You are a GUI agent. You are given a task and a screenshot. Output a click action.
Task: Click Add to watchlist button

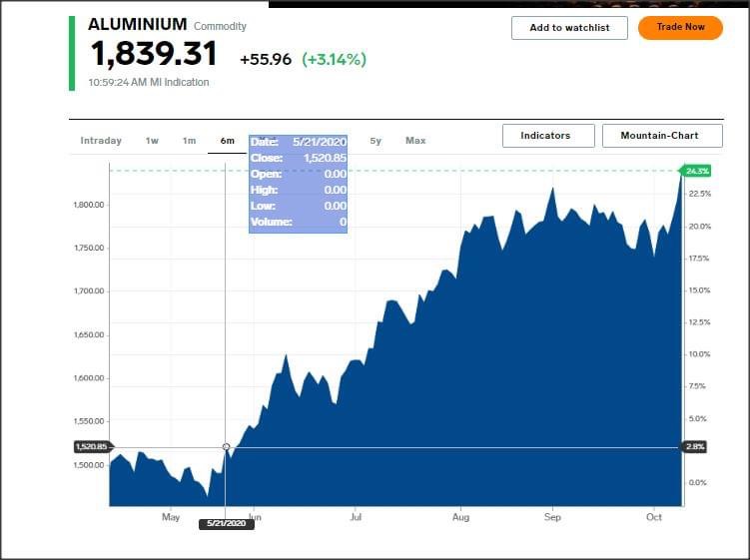pos(569,28)
